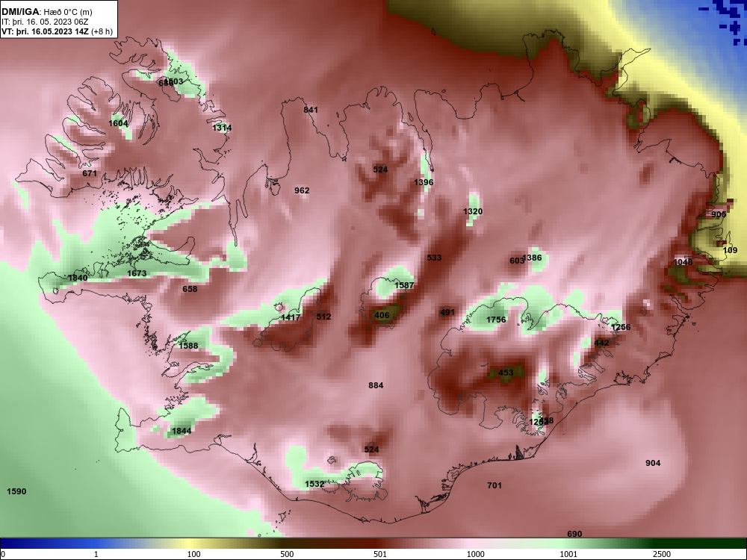The width and height of the screenshot is (747, 560).
Task: Click the map value 1532
Action: click(314, 484)
